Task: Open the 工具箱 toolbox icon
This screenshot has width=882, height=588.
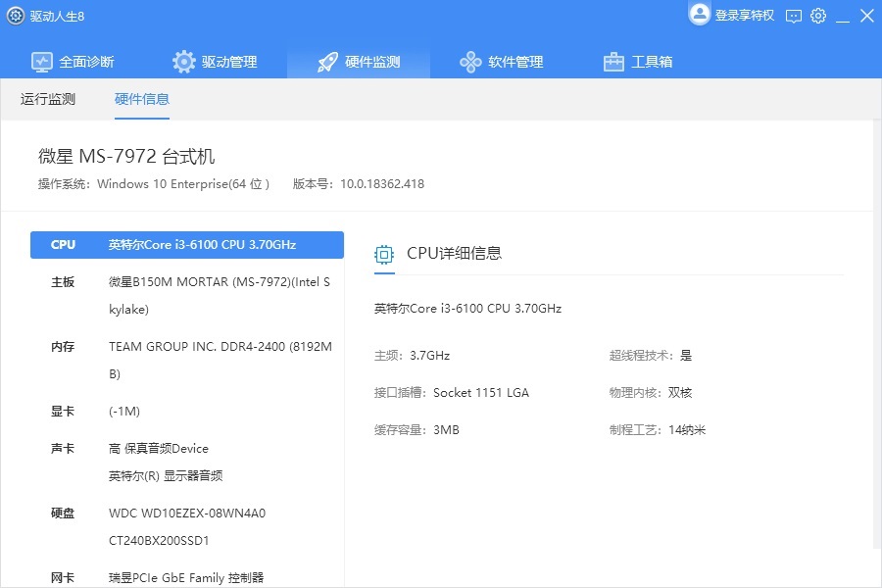Action: tap(612, 61)
